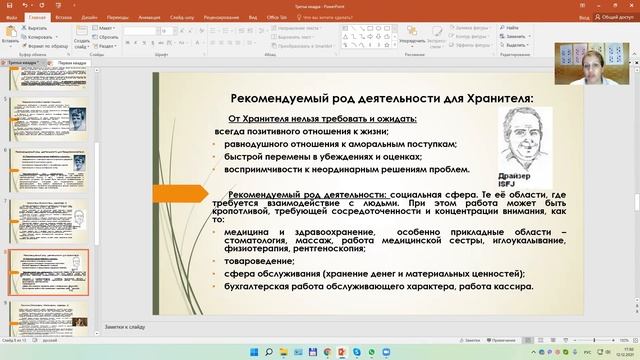640x360 pixels.
Task: Reset the slide with Сбросить
Action: click(105, 37)
